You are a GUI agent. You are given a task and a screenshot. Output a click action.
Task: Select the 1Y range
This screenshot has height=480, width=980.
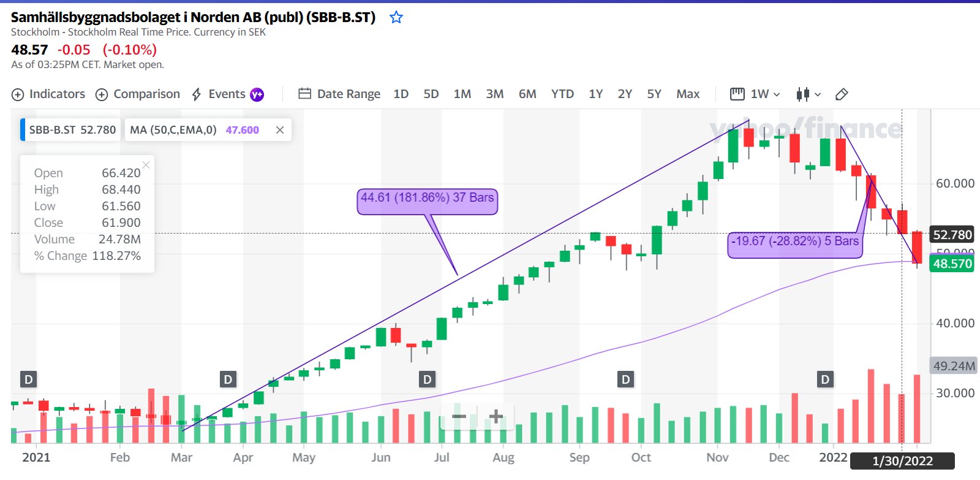pos(596,94)
